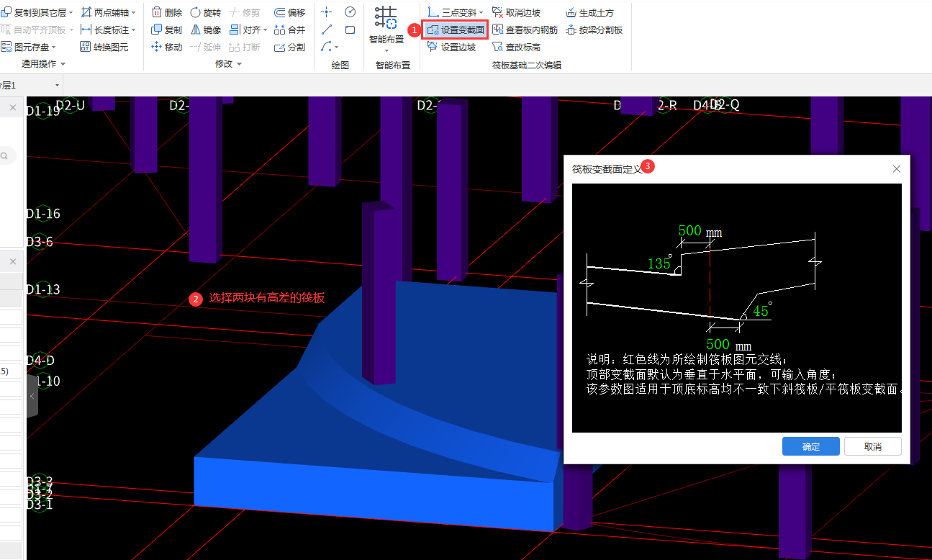Click 取消 in 筏板变截面定义 dialog

pyautogui.click(x=873, y=446)
